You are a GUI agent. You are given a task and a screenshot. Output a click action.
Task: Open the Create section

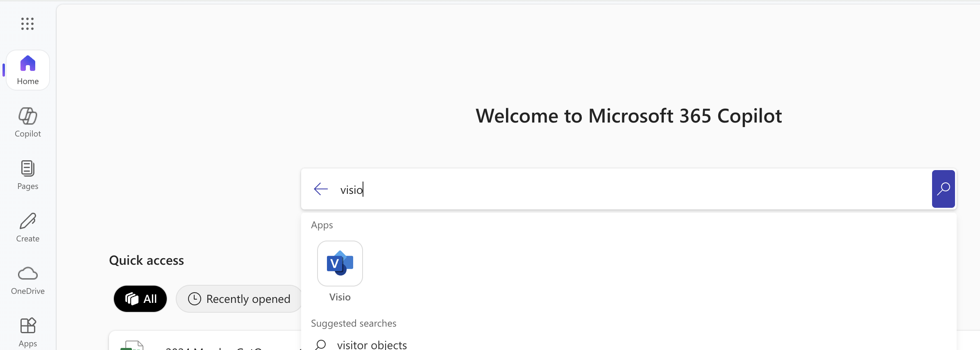[27, 227]
